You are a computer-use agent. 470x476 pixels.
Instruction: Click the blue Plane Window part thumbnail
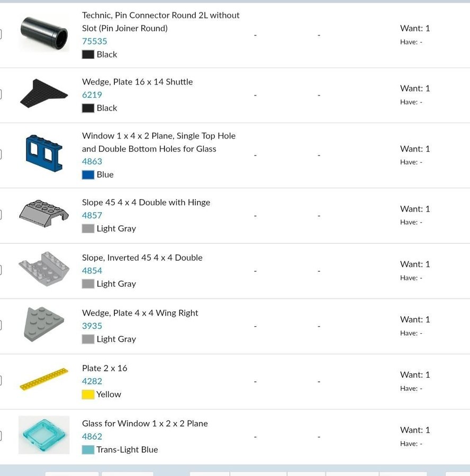(44, 154)
